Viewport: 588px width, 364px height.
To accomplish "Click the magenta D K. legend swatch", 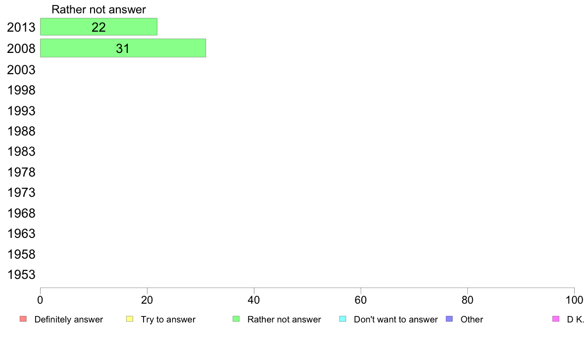I will point(556,319).
